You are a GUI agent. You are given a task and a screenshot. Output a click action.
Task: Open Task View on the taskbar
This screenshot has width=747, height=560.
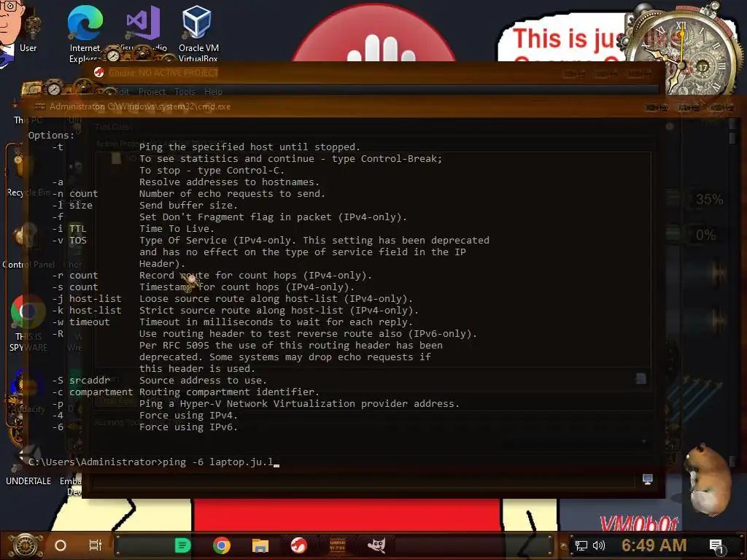(96, 545)
